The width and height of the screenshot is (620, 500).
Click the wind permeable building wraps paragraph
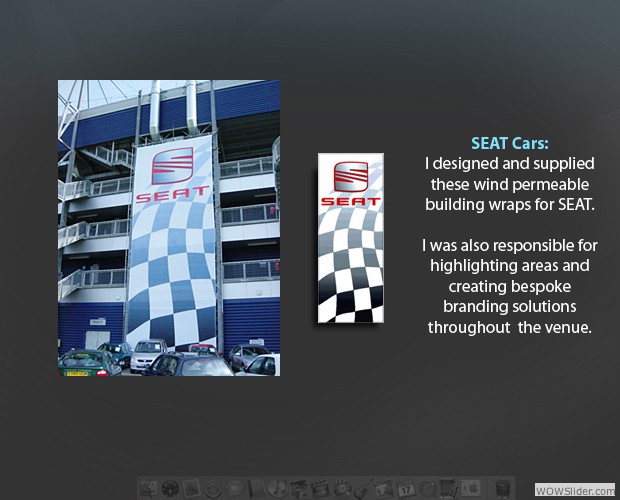click(509, 184)
